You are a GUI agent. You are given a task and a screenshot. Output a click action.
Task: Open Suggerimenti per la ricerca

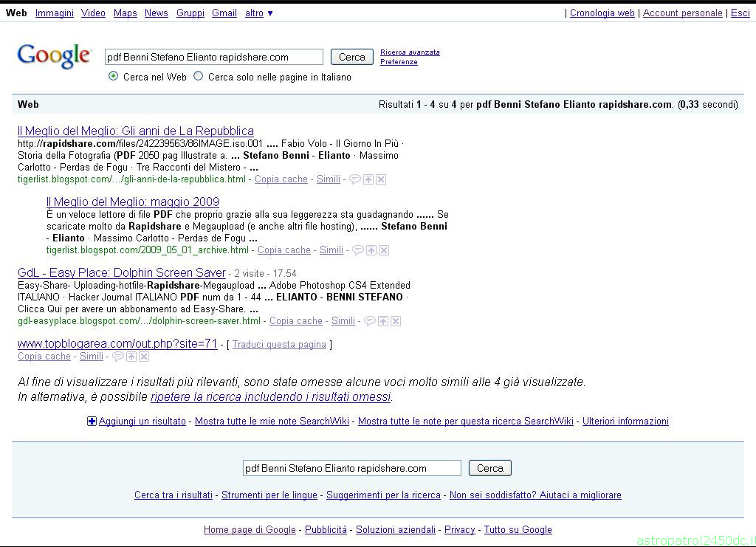point(383,495)
